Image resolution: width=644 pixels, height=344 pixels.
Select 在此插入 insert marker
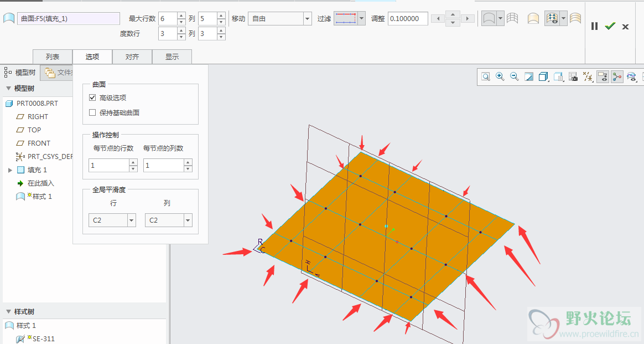tap(40, 183)
